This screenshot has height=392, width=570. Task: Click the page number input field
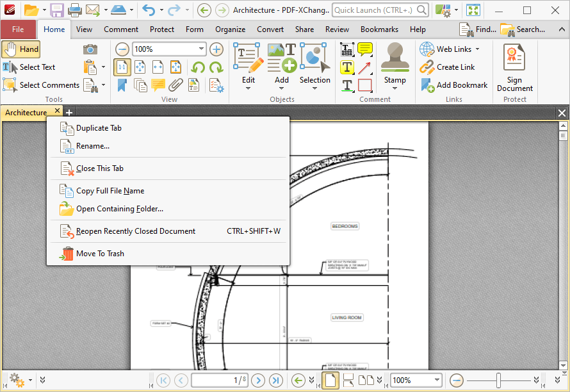[220, 380]
